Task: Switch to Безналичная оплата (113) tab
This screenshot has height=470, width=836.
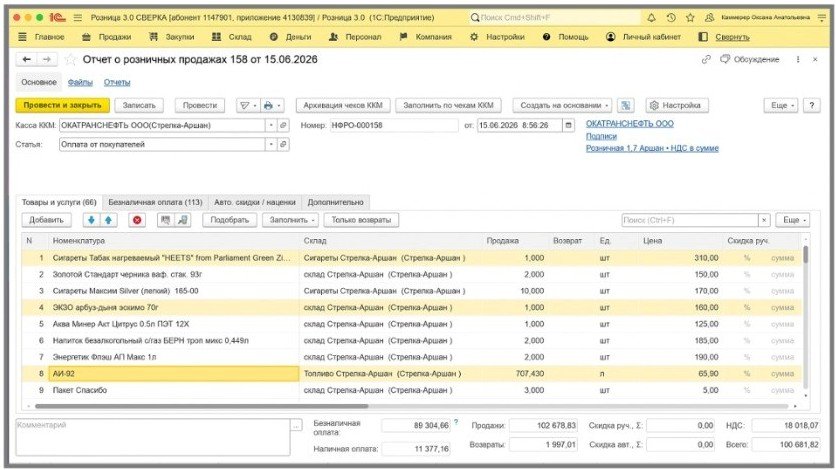Action: pyautogui.click(x=155, y=202)
